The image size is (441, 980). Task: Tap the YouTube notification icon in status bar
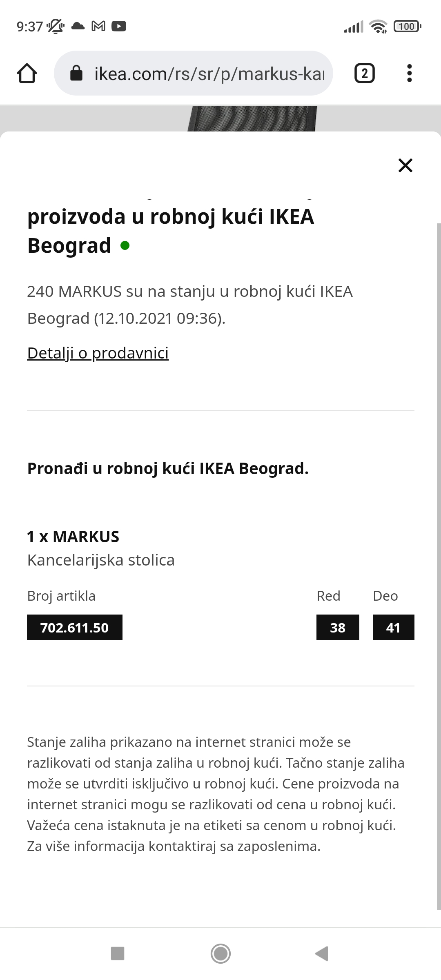tap(119, 27)
